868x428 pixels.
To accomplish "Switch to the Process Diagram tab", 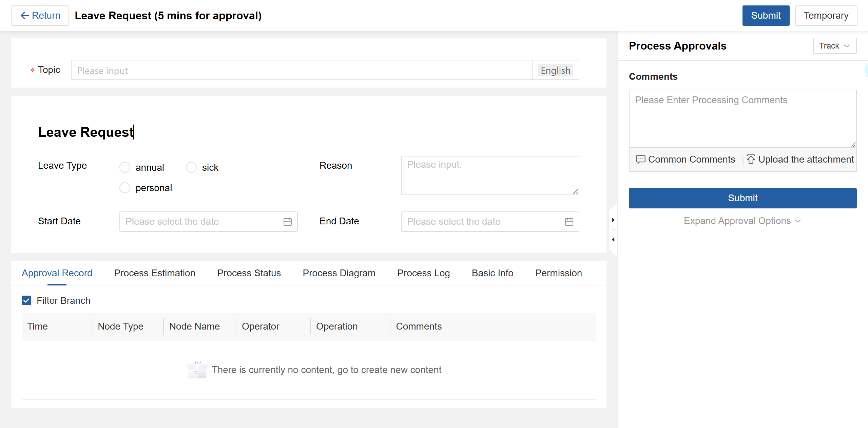I will coord(339,273).
